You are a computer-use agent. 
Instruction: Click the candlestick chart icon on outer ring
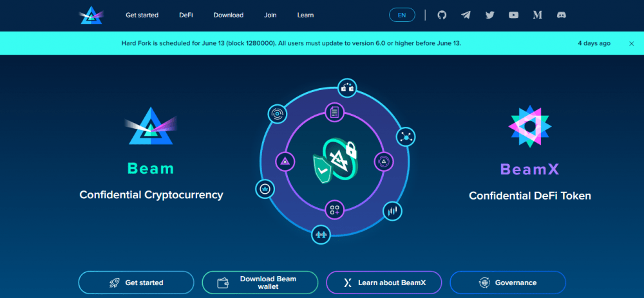coord(392,211)
